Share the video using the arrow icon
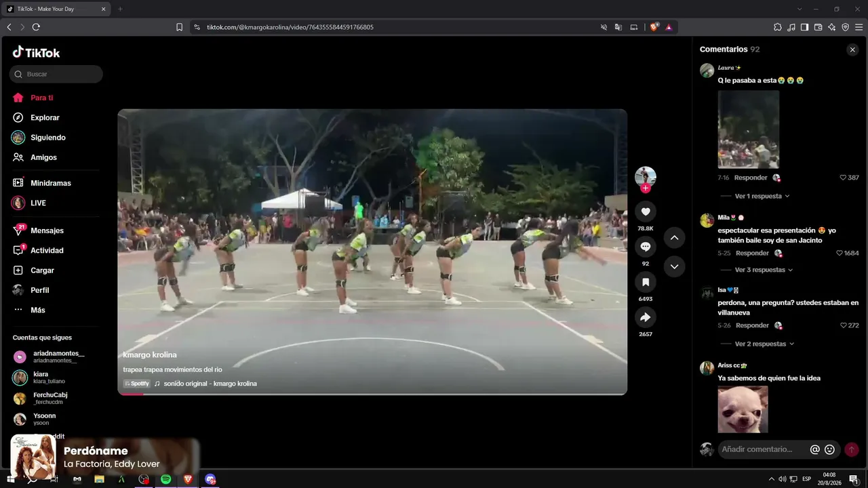Image resolution: width=868 pixels, height=488 pixels. click(x=645, y=317)
